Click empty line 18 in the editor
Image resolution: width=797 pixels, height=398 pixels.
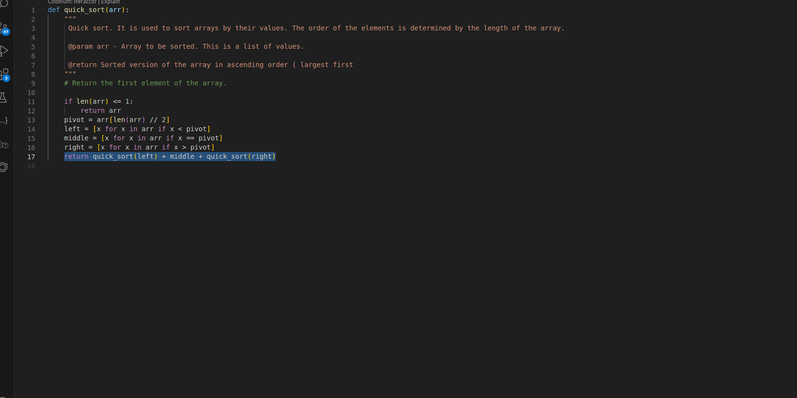pyautogui.click(x=407, y=166)
